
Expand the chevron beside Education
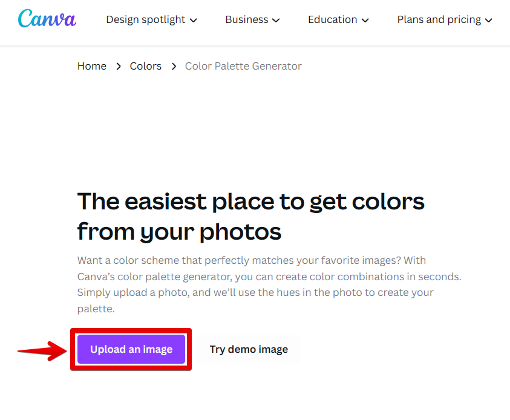coord(365,20)
